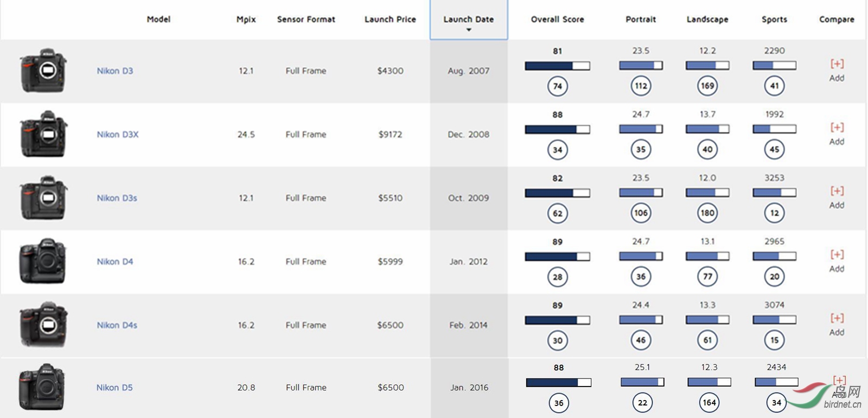Click Nikon D3 overall rank circle 74

(557, 86)
